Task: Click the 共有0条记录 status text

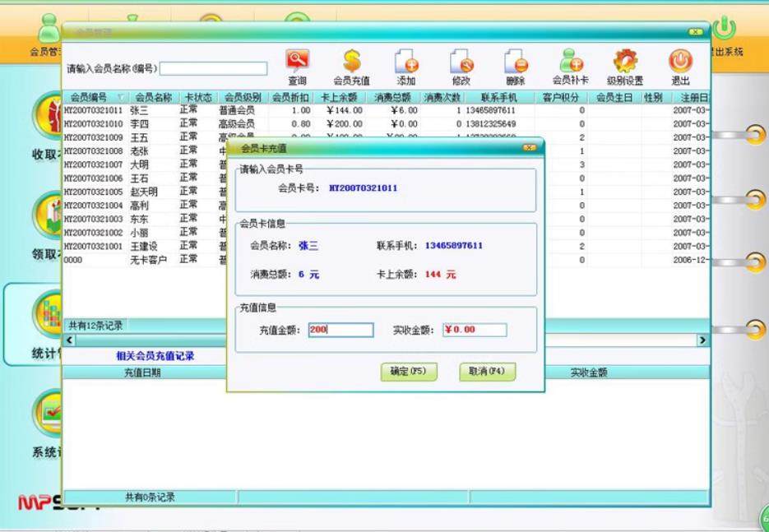Action: (150, 497)
